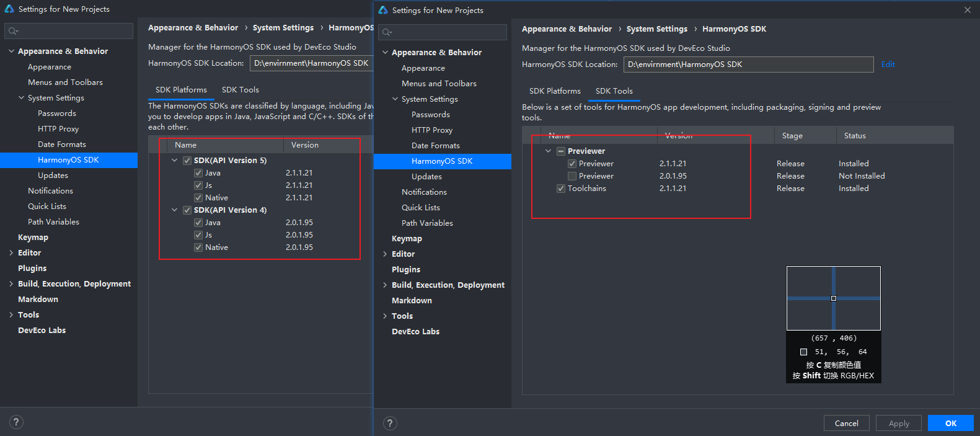Screen dimensions: 980x436
Task: Uncheck Java under SDK(API Version 5)
Action: (198, 173)
